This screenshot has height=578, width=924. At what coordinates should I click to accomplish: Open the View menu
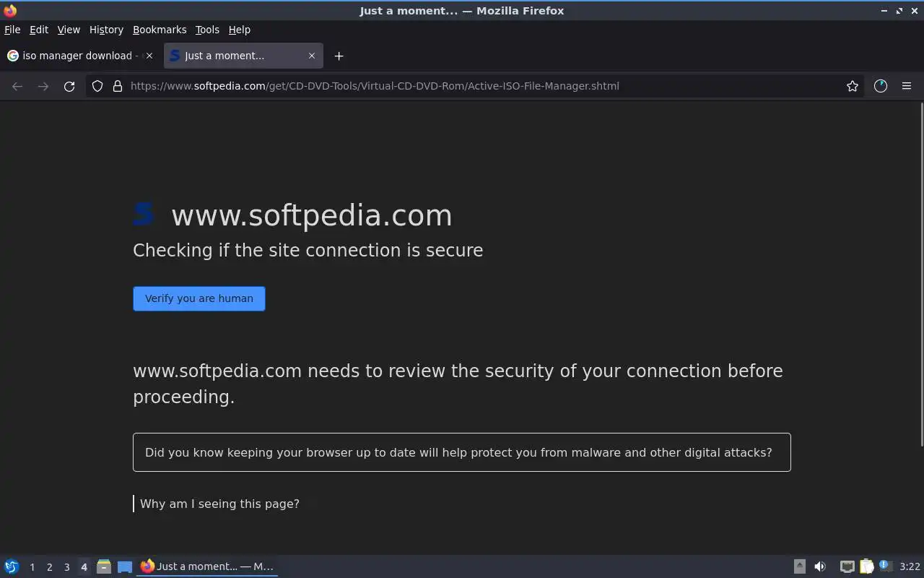69,30
